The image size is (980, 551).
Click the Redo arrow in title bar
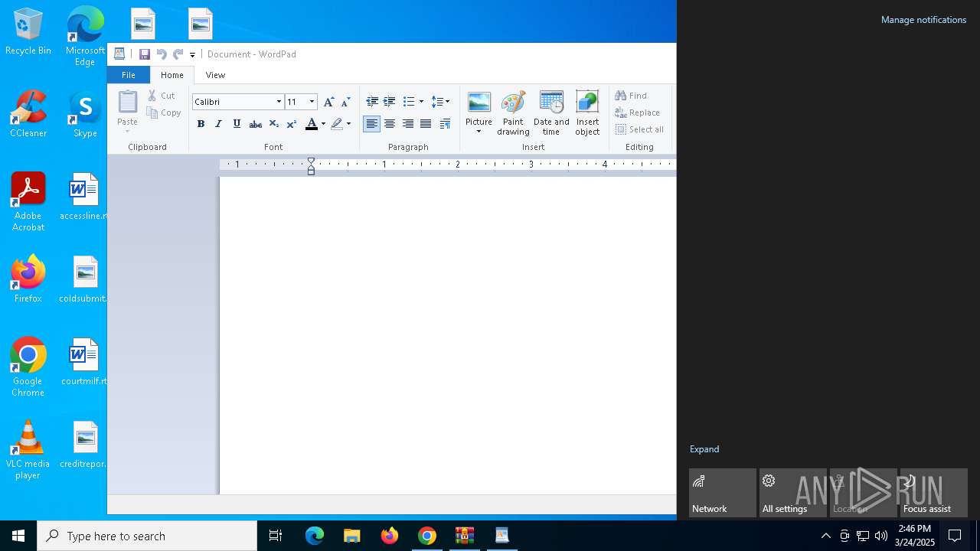tap(178, 54)
